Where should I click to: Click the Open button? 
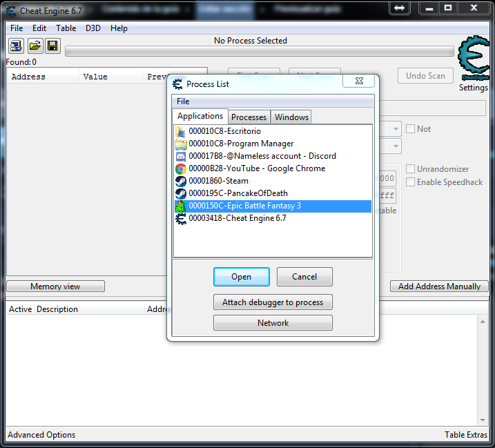(x=241, y=277)
